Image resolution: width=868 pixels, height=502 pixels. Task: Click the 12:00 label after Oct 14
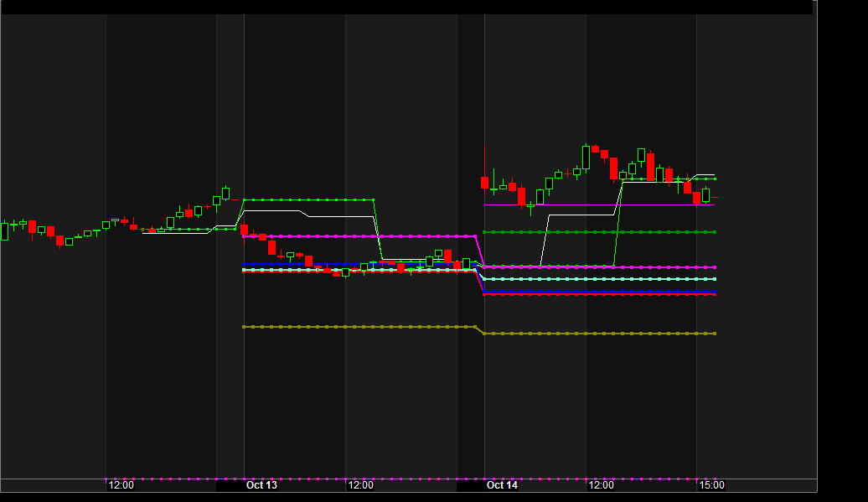[602, 485]
